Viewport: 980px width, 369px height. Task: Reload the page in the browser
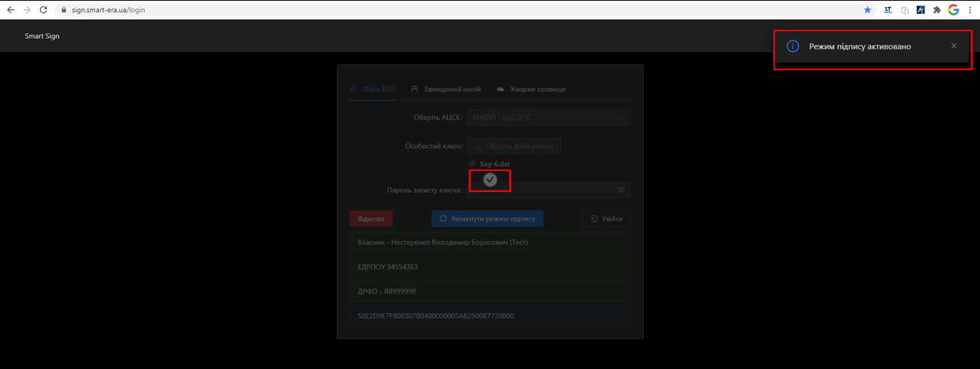pyautogui.click(x=43, y=10)
